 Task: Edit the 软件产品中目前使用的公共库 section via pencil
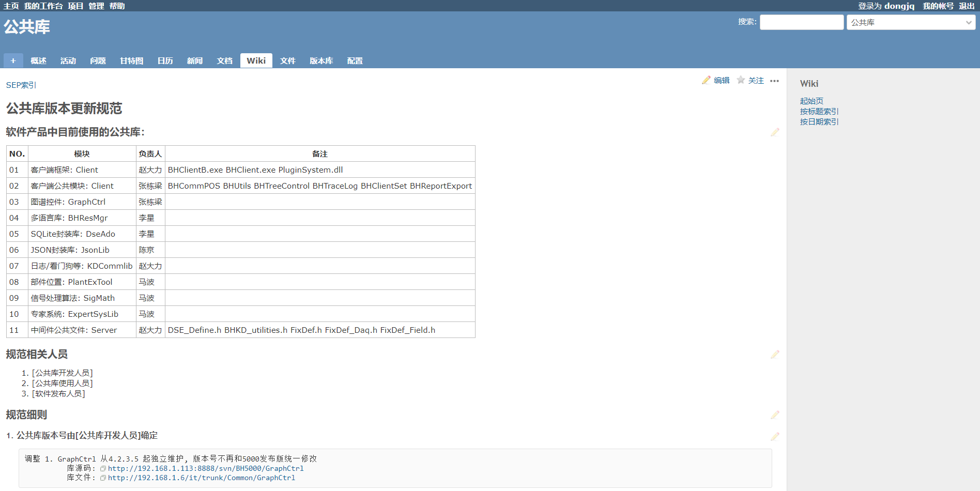click(x=774, y=132)
